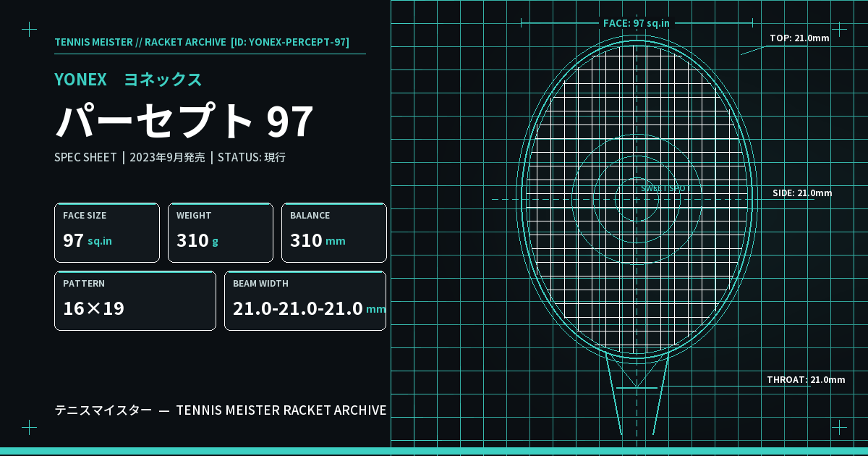Viewport: 868px width, 456px height.
Task: Open the WEIGHT 310 g card
Action: pyautogui.click(x=221, y=232)
